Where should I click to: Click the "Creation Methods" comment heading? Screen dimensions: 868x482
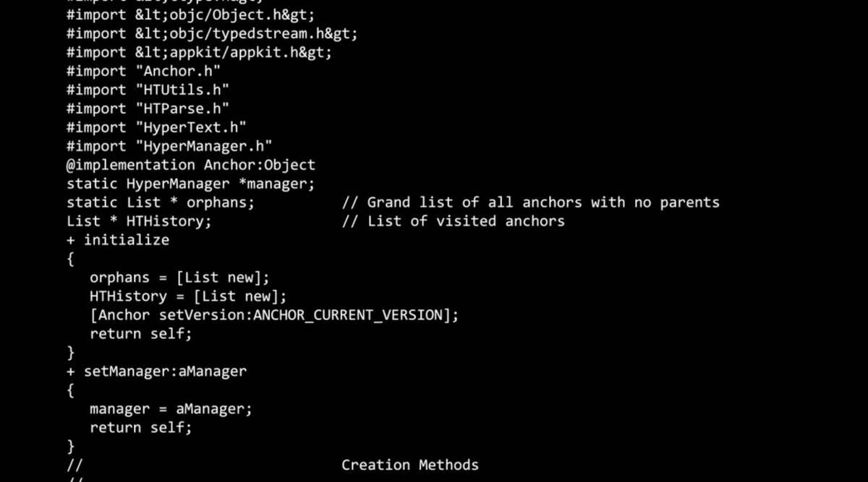click(409, 465)
